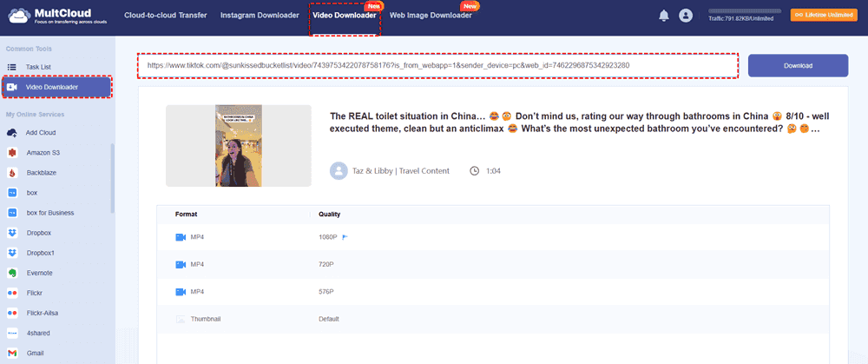Select Video Downloader sidebar item
868x364 pixels.
coord(57,87)
